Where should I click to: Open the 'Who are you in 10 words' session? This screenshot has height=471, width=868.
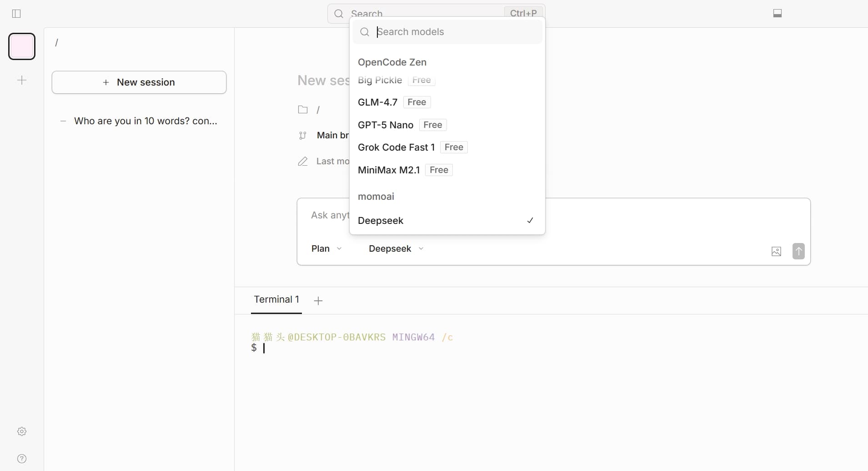tap(146, 121)
